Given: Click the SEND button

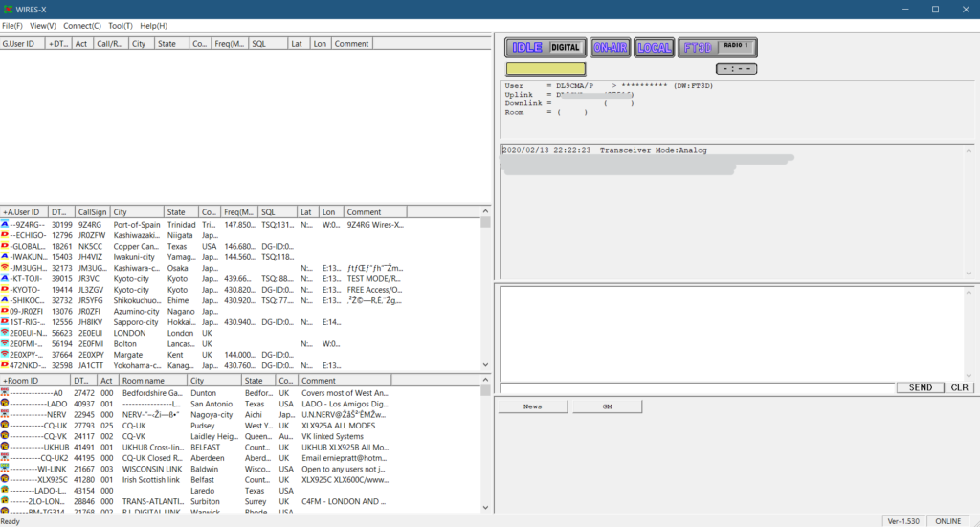Looking at the screenshot, I should (920, 387).
